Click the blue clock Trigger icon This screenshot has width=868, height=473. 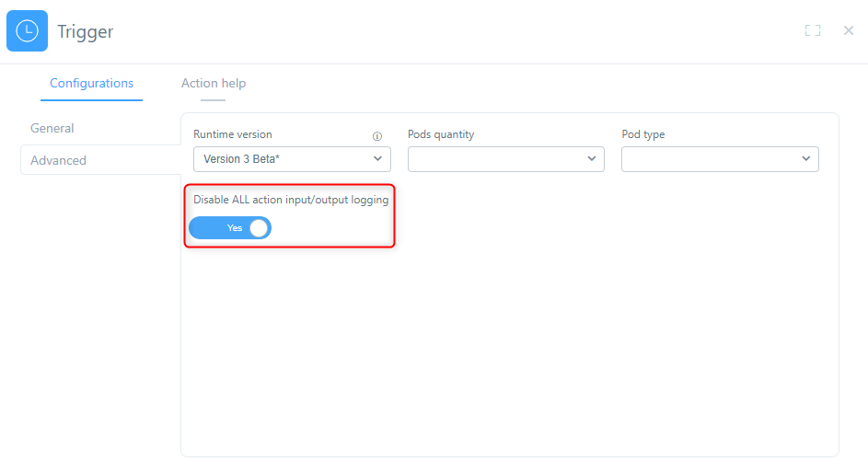(28, 30)
